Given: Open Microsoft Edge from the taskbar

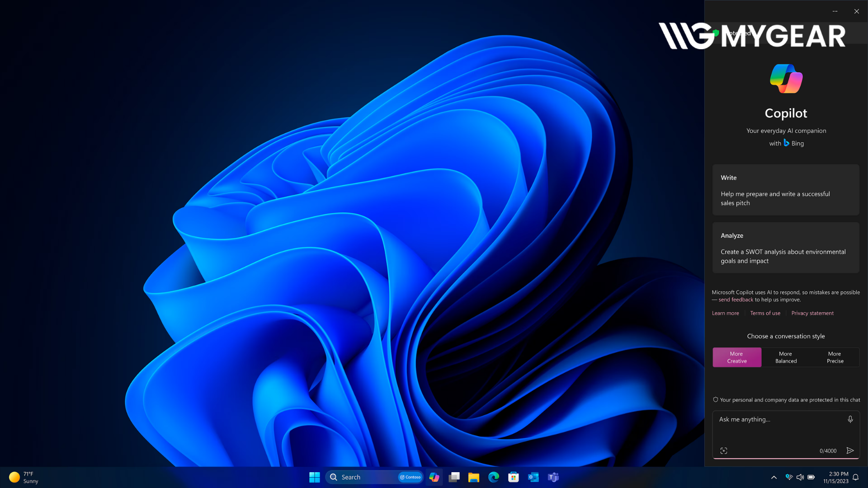Looking at the screenshot, I should tap(494, 477).
